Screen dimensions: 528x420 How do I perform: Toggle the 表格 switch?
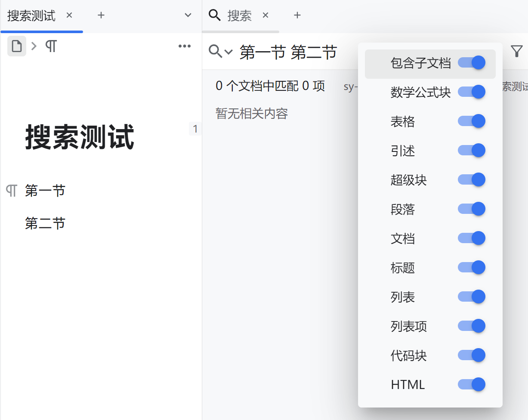(472, 121)
